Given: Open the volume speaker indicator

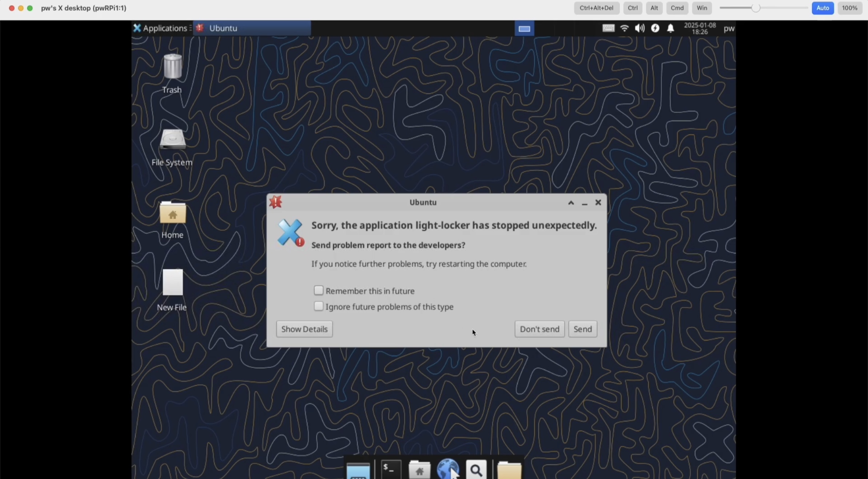Looking at the screenshot, I should [x=639, y=28].
